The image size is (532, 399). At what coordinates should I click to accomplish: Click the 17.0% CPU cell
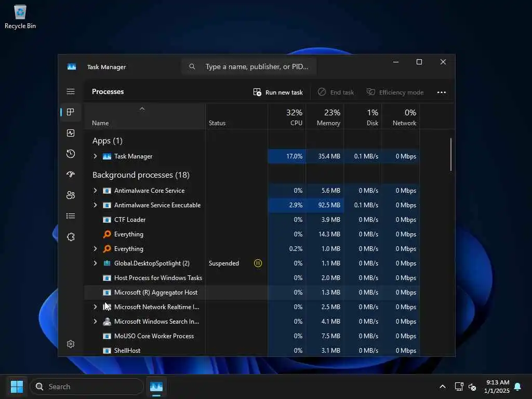pos(287,156)
